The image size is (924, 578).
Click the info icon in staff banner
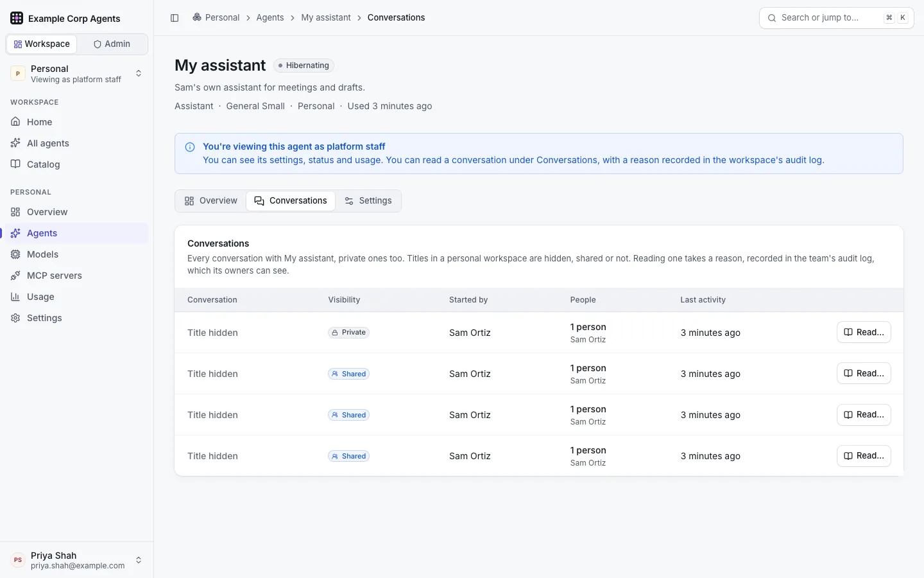pos(190,147)
